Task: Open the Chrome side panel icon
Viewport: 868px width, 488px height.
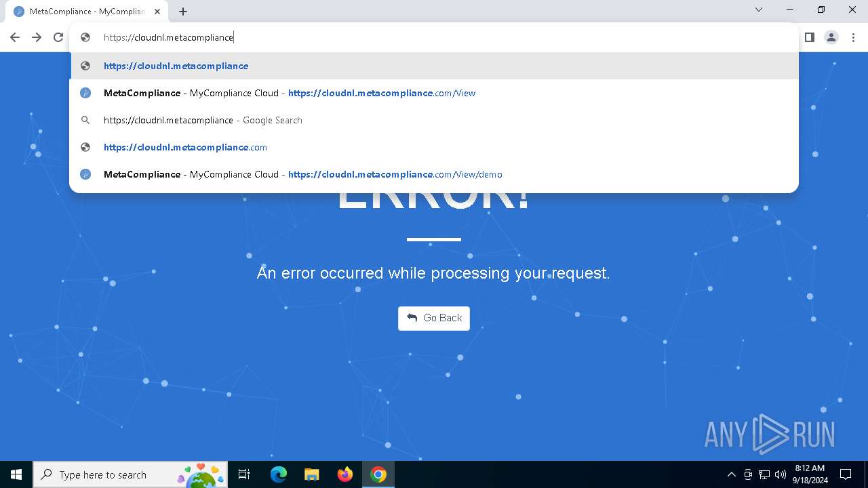Action: pyautogui.click(x=810, y=37)
